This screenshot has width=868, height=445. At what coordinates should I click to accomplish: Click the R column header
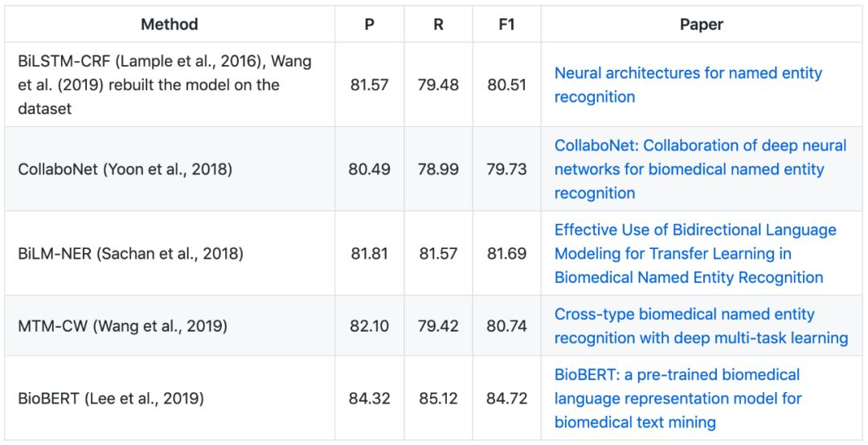pyautogui.click(x=438, y=24)
